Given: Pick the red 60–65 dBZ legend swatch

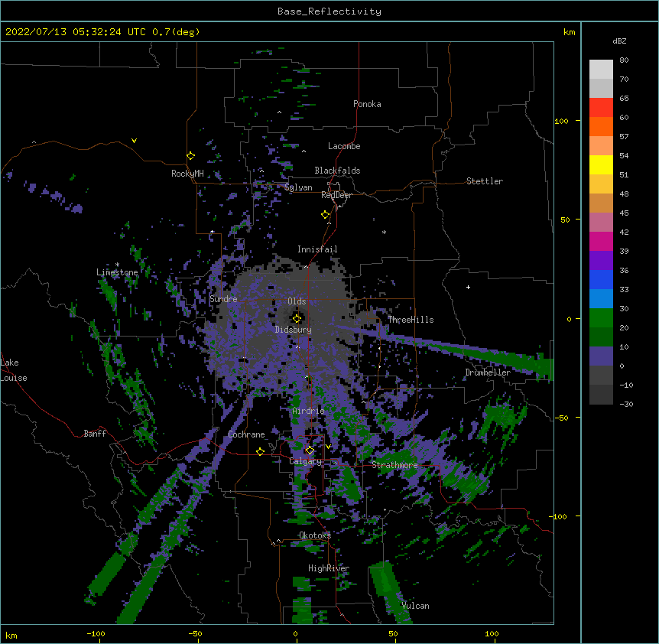Looking at the screenshot, I should [601, 107].
